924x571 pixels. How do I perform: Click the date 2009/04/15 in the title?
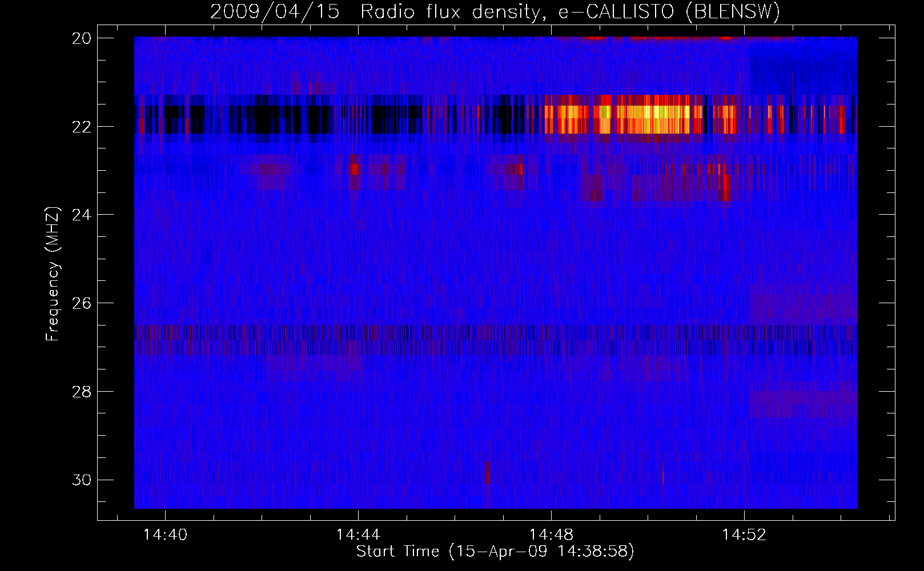point(275,11)
